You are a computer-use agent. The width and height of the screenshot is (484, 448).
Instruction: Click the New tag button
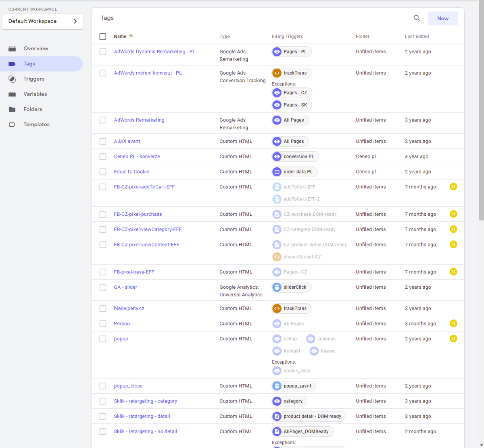(x=442, y=19)
